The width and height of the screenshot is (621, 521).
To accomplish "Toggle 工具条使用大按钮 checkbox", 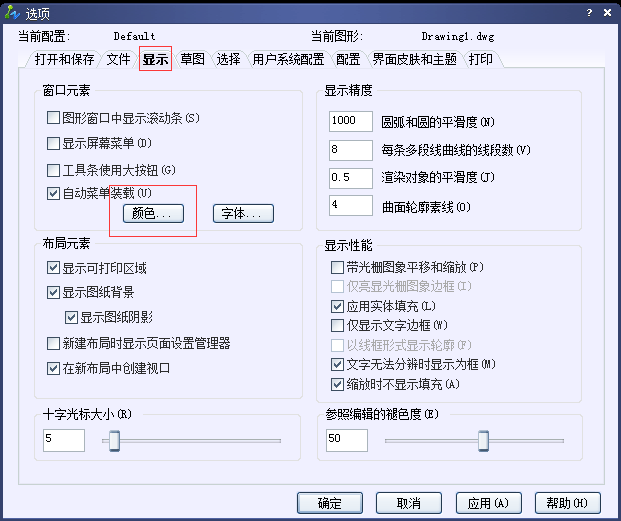I will 54,169.
